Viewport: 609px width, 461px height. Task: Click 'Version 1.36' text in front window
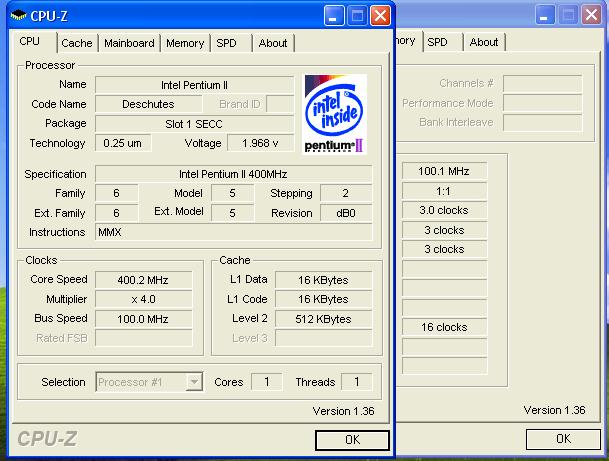(343, 411)
